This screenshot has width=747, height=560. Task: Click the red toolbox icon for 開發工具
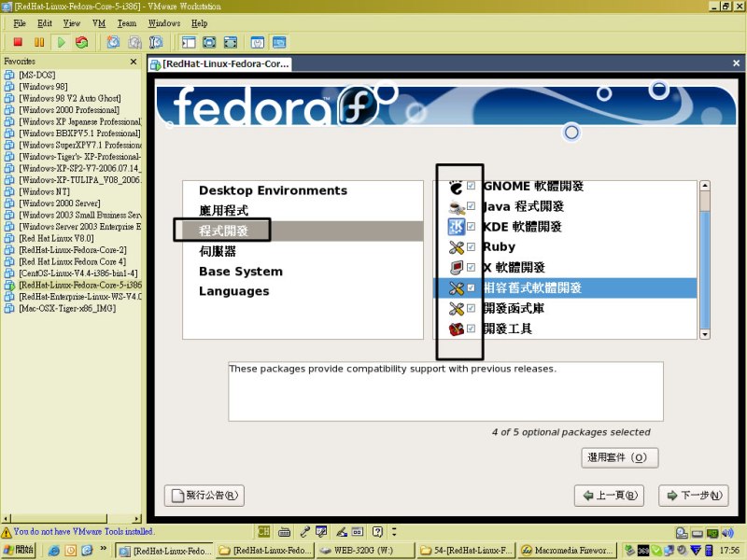tap(456, 329)
